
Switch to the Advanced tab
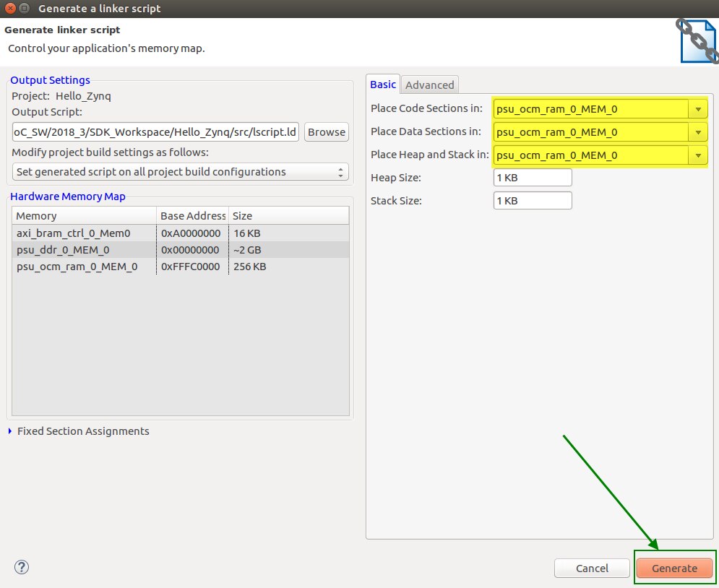click(430, 85)
